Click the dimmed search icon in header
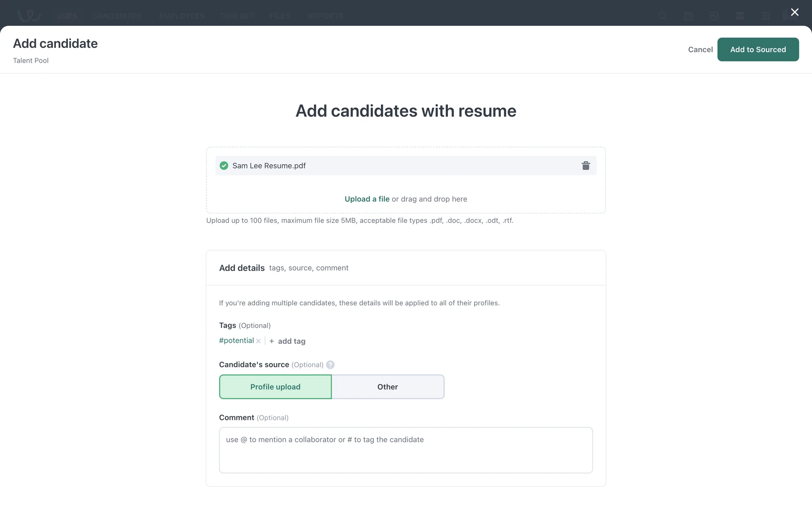 (662, 16)
